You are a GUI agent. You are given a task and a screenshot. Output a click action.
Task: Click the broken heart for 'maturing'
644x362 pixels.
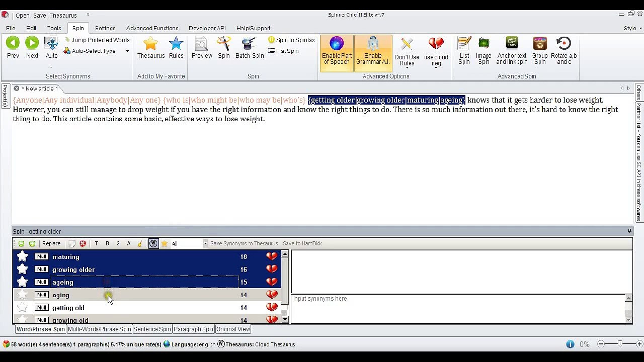click(272, 256)
